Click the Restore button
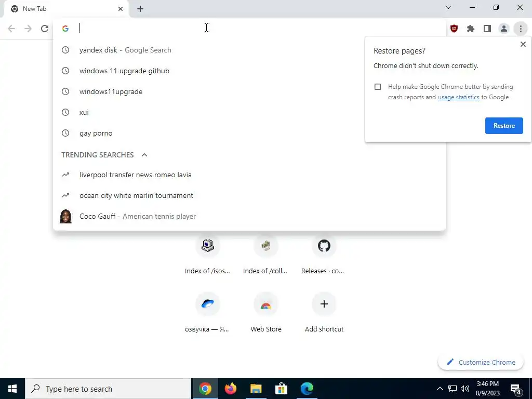Viewport: 532px width, 399px height. point(504,126)
